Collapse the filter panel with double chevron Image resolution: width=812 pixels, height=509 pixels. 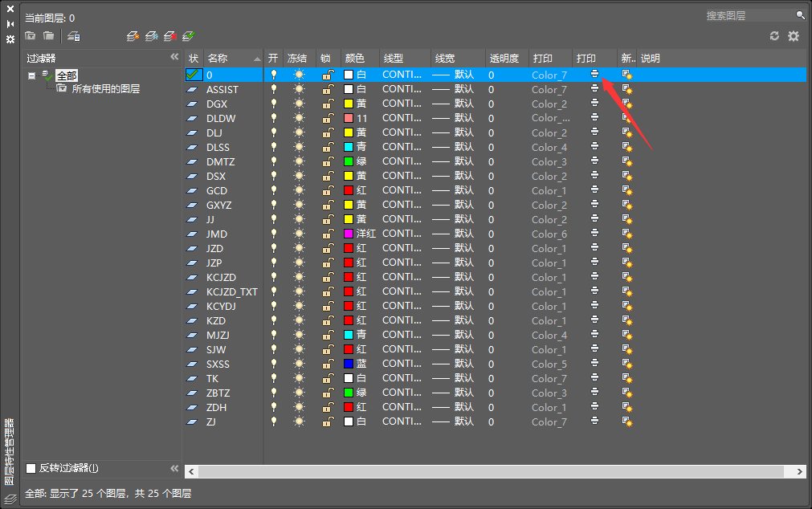[x=174, y=57]
